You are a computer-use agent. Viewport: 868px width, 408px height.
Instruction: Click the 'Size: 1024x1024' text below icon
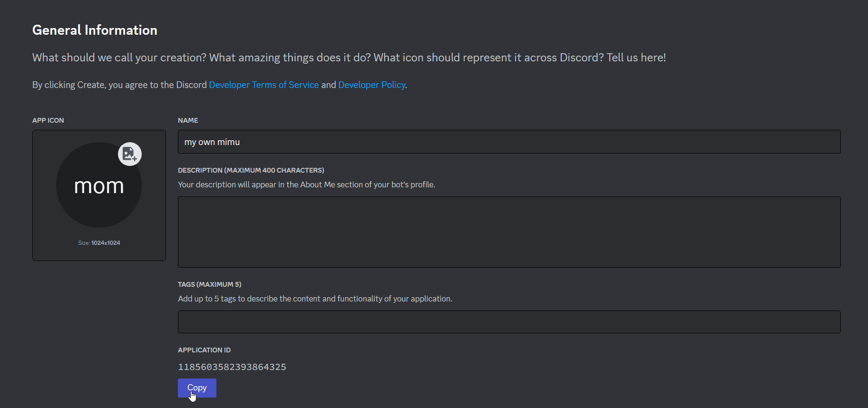(99, 243)
